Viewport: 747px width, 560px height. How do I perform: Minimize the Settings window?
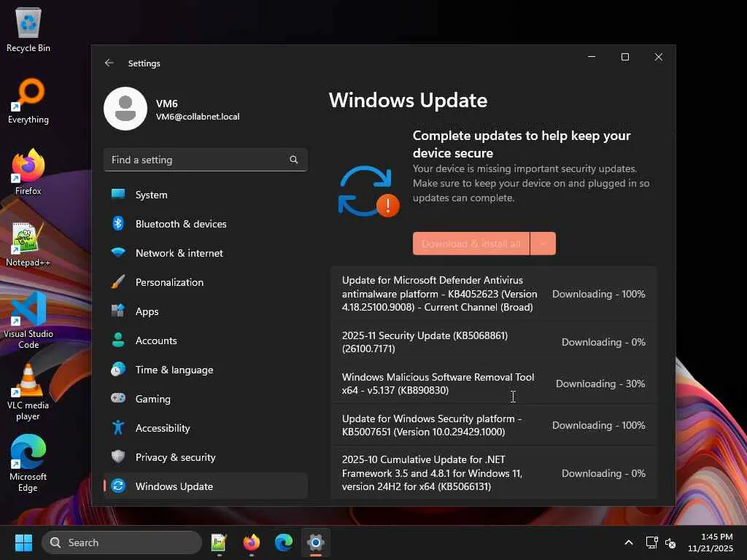(592, 57)
